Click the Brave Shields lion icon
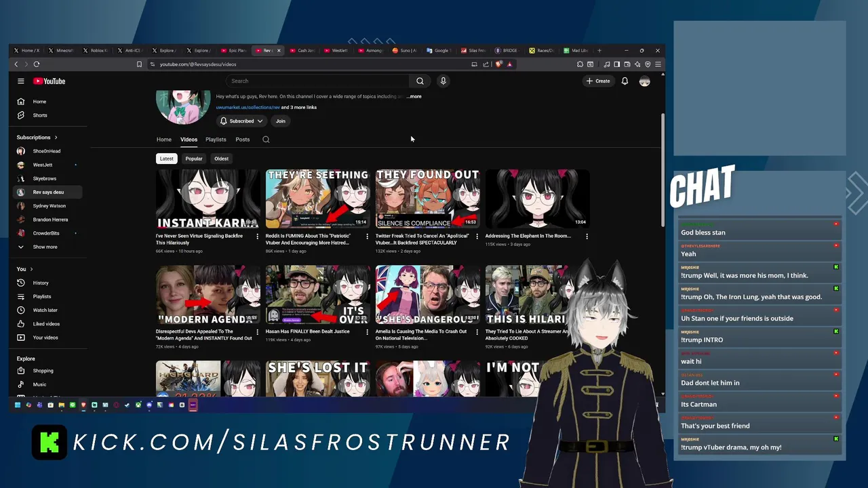This screenshot has height=488, width=868. [x=499, y=64]
